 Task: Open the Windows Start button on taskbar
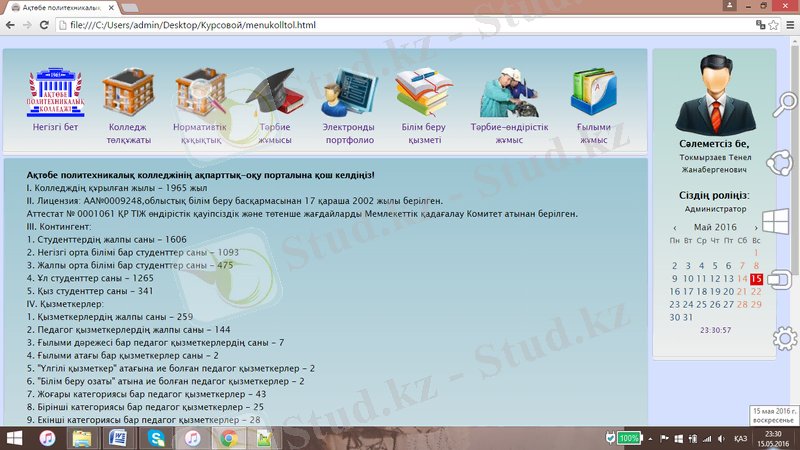(14, 438)
